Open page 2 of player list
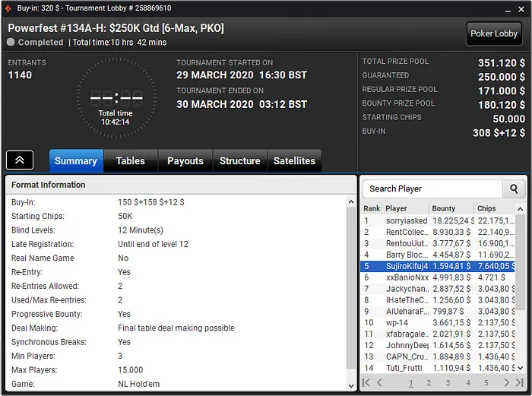This screenshot has height=396, width=532. tap(429, 383)
